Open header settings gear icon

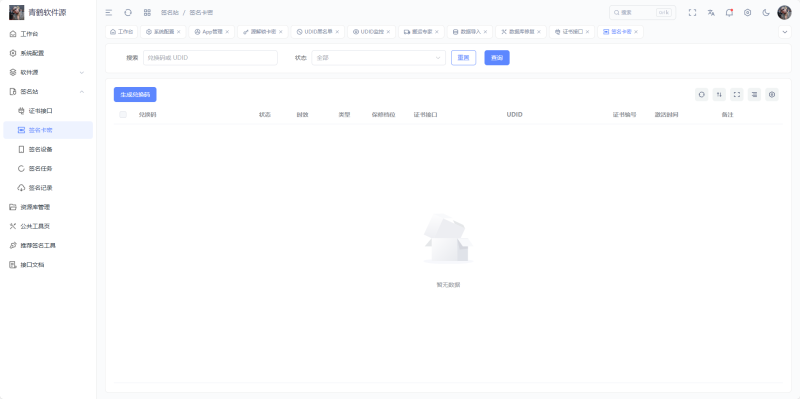pos(747,13)
